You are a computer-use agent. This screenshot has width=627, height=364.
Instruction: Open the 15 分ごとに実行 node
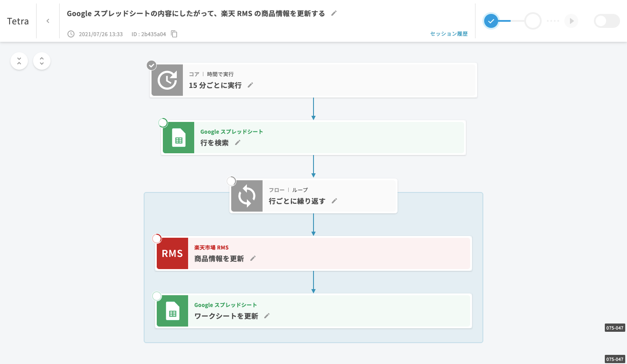tap(313, 80)
